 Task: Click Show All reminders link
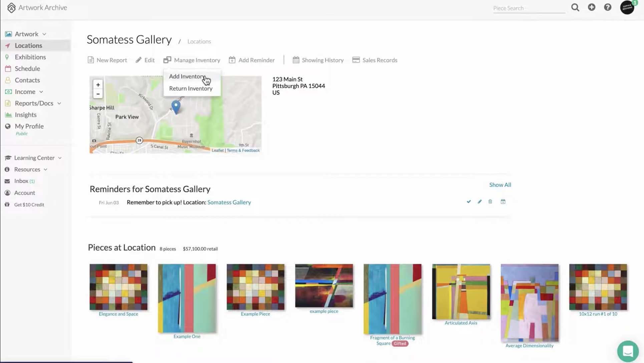pos(500,185)
